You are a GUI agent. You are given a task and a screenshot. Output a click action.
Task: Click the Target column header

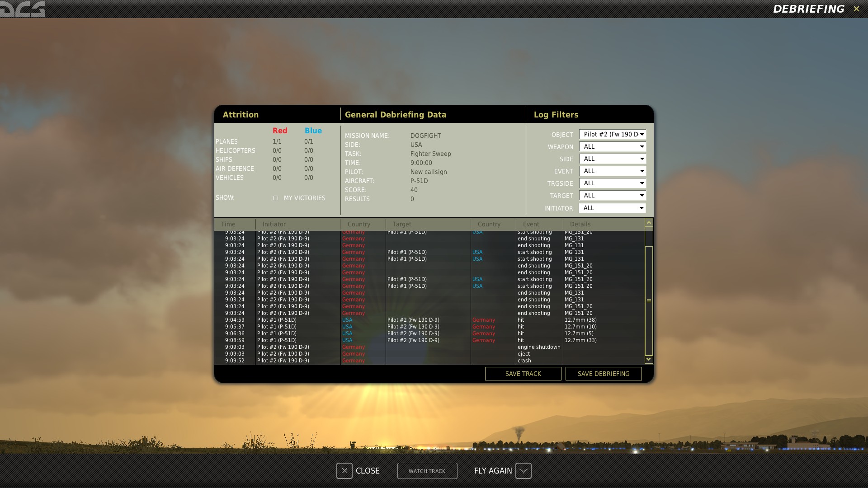tap(402, 224)
